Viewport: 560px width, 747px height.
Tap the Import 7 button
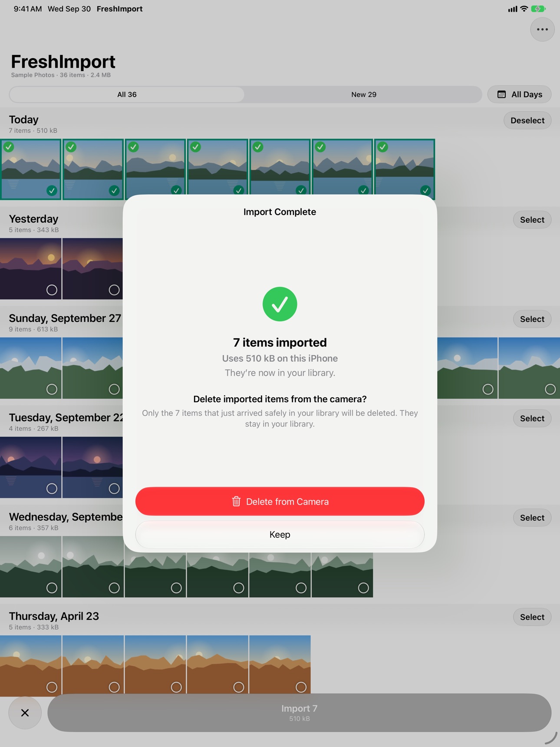(299, 713)
